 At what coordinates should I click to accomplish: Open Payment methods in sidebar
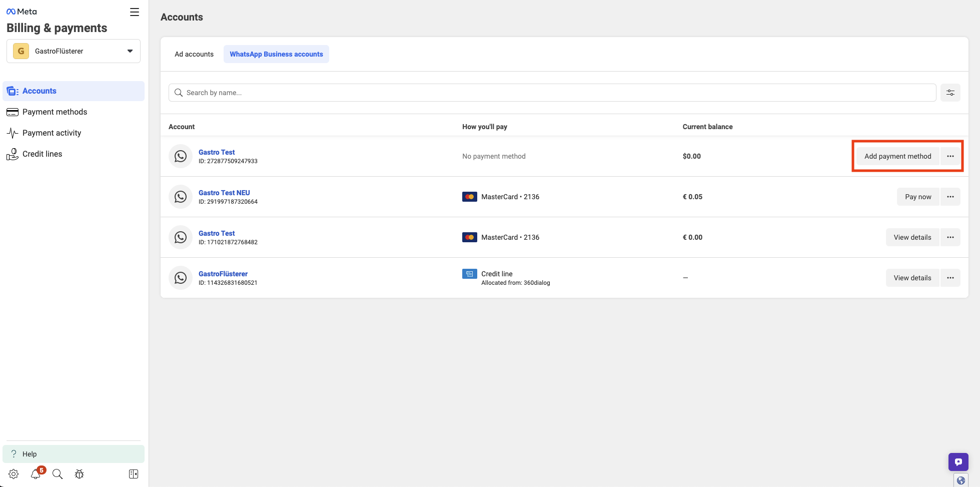(x=55, y=112)
